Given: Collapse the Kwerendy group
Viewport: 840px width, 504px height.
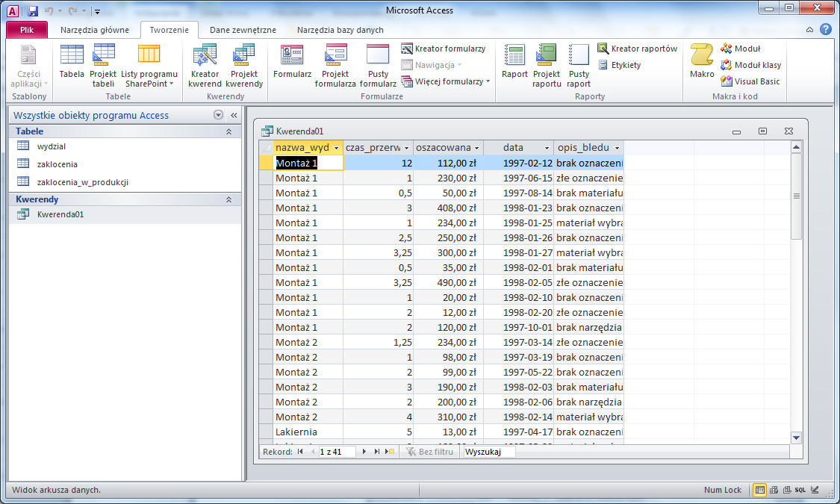Looking at the screenshot, I should 228,199.
